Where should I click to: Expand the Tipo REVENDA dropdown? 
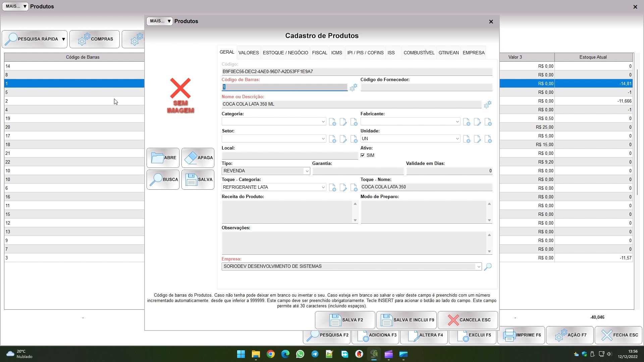tap(307, 171)
